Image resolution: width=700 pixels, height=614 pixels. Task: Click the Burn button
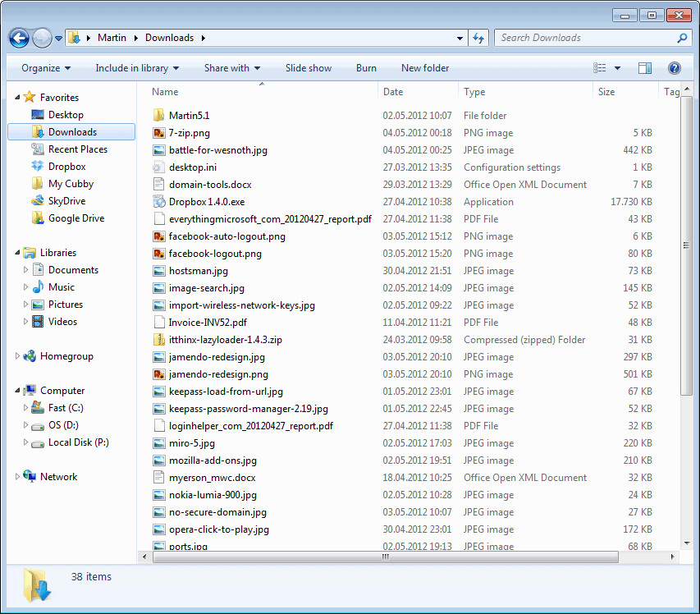pyautogui.click(x=366, y=67)
